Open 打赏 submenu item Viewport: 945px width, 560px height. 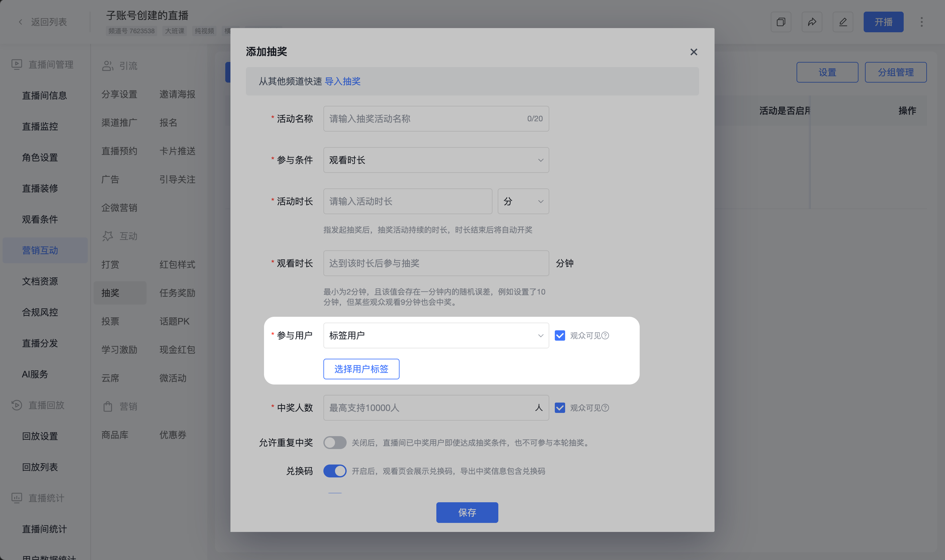click(110, 265)
